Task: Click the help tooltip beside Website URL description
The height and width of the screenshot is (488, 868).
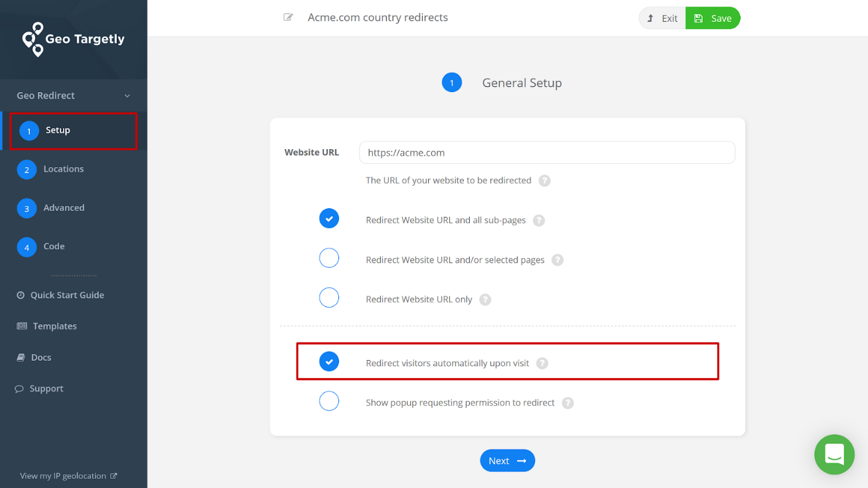Action: click(x=544, y=180)
